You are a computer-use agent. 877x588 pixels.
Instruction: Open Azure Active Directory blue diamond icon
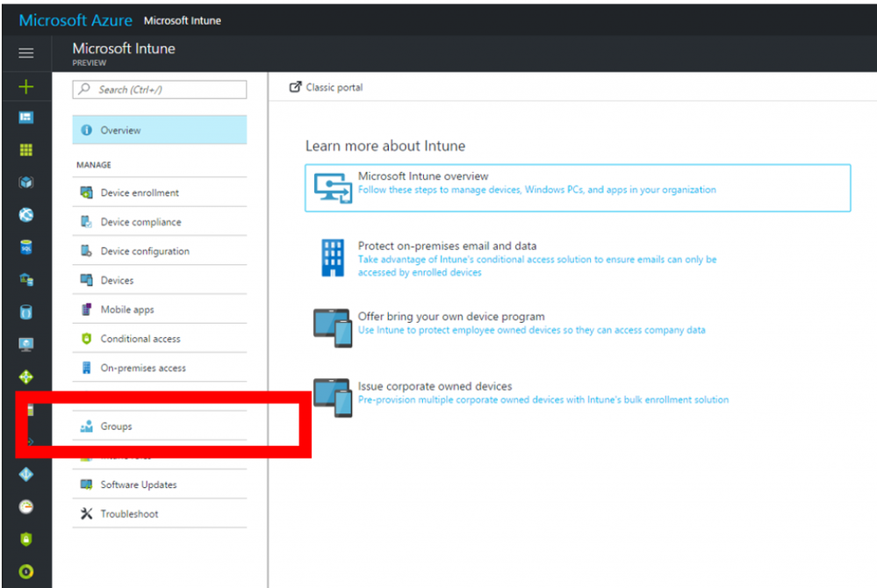pos(25,475)
